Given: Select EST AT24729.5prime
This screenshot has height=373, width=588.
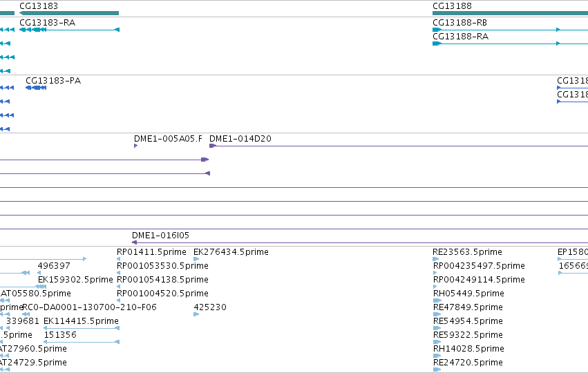Looking at the screenshot, I should click(33, 363).
